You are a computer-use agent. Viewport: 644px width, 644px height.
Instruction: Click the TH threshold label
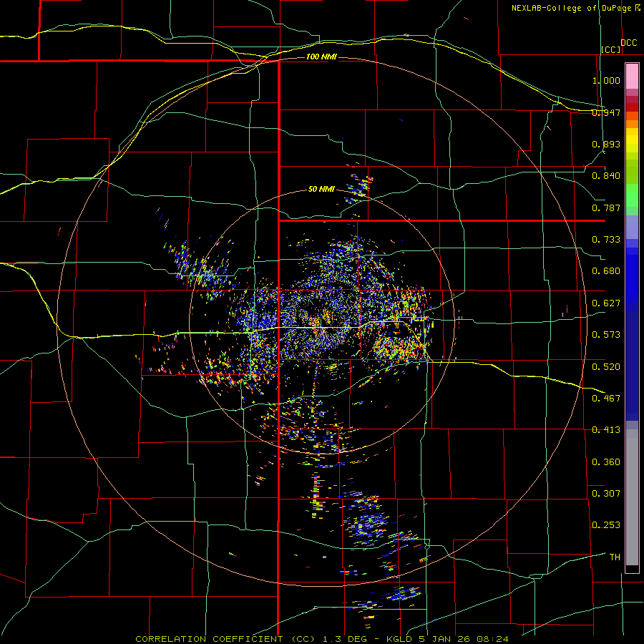click(615, 557)
